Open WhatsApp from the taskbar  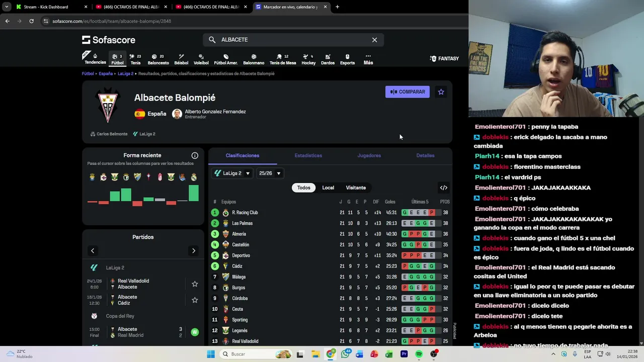tap(345, 354)
